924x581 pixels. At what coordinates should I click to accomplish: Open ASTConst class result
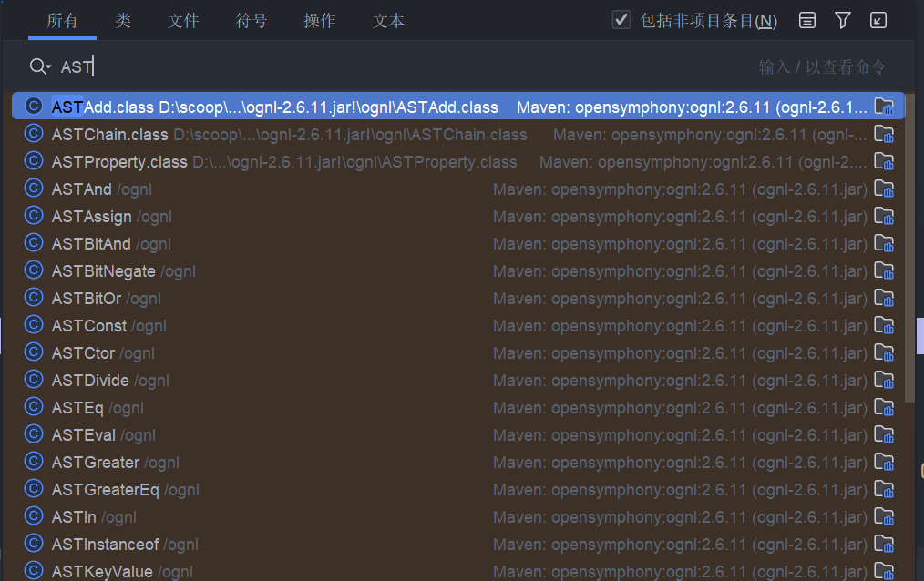[x=457, y=325]
